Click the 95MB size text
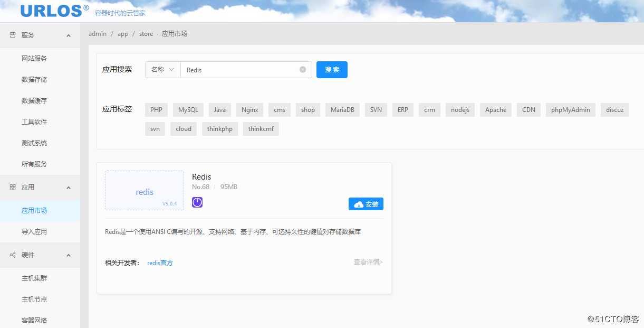 [229, 187]
